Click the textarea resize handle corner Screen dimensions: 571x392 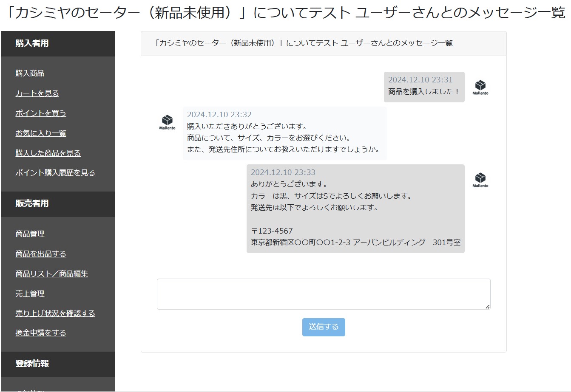[x=487, y=306]
